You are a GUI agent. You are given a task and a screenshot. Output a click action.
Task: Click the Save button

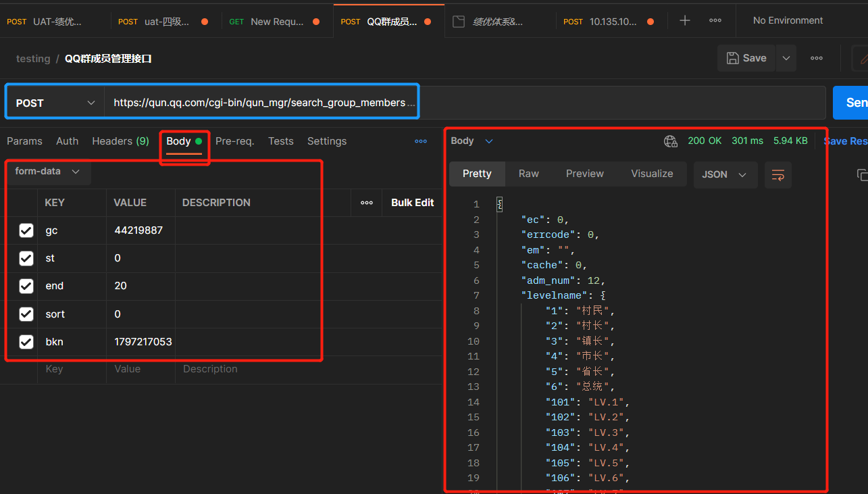pyautogui.click(x=747, y=58)
